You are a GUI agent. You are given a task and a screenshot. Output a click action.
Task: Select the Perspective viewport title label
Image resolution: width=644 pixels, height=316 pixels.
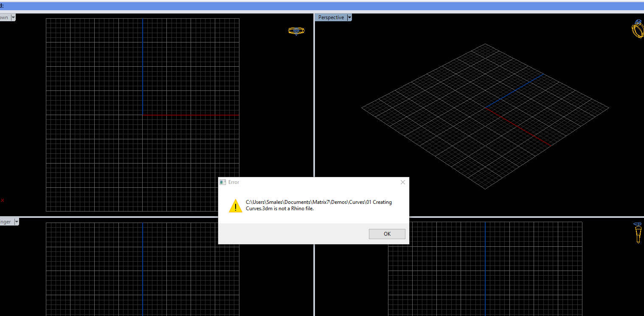[x=331, y=17]
